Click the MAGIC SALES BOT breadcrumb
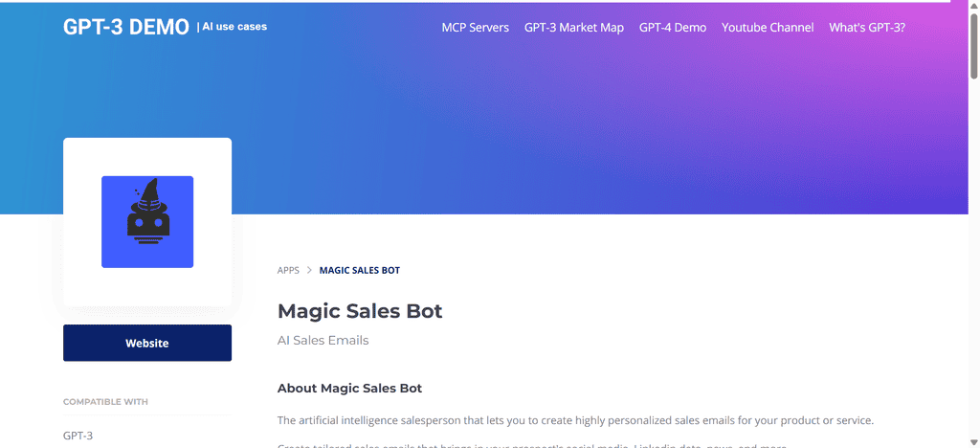980x448 pixels. point(360,271)
